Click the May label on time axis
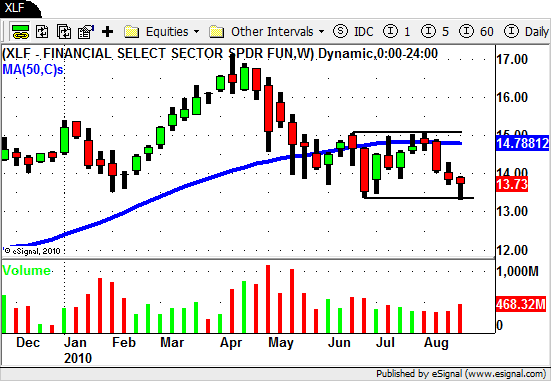This screenshot has width=551, height=381. point(281,343)
